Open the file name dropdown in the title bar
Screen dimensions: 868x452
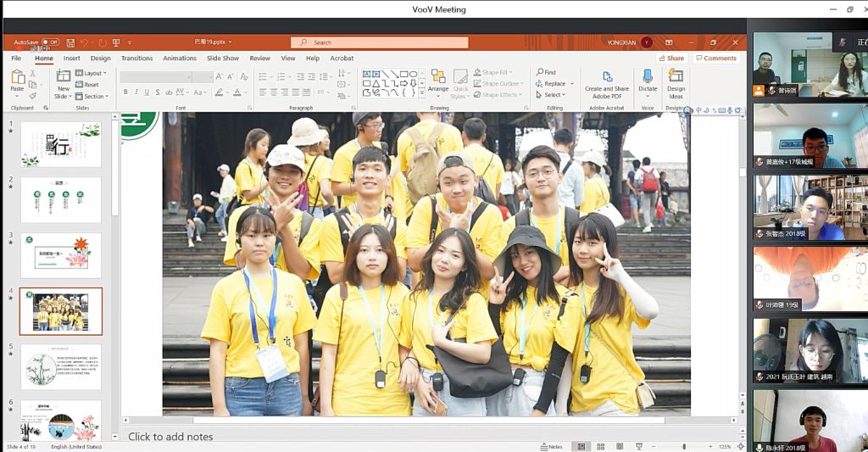[x=230, y=42]
